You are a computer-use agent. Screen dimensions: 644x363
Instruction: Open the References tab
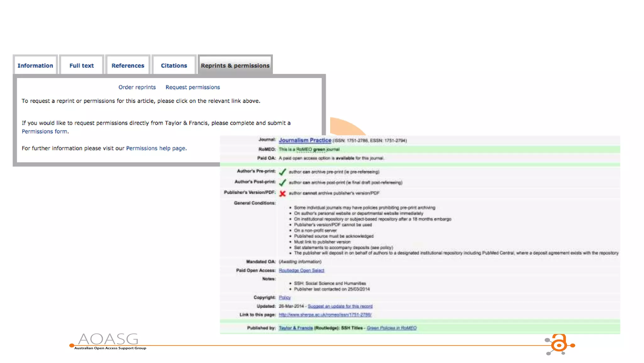(x=128, y=65)
